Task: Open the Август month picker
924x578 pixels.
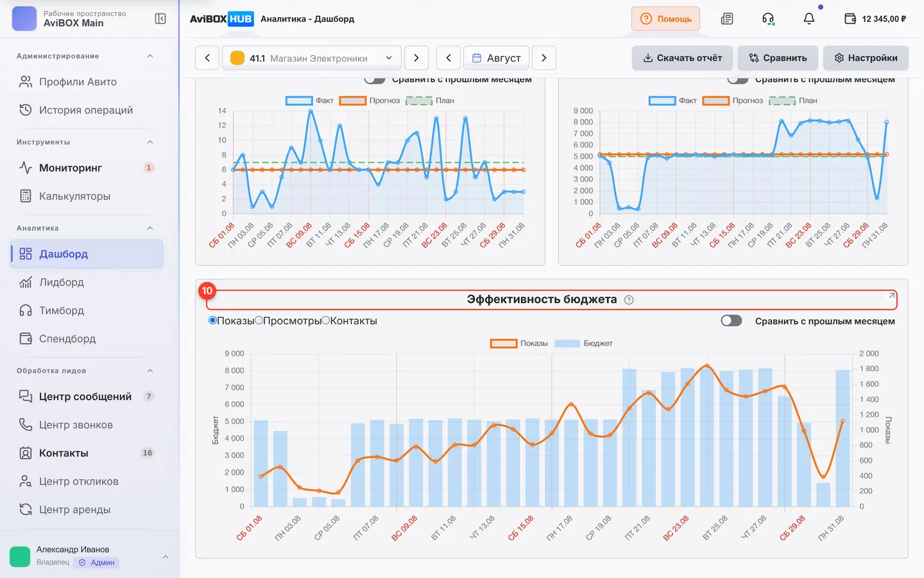Action: point(497,58)
